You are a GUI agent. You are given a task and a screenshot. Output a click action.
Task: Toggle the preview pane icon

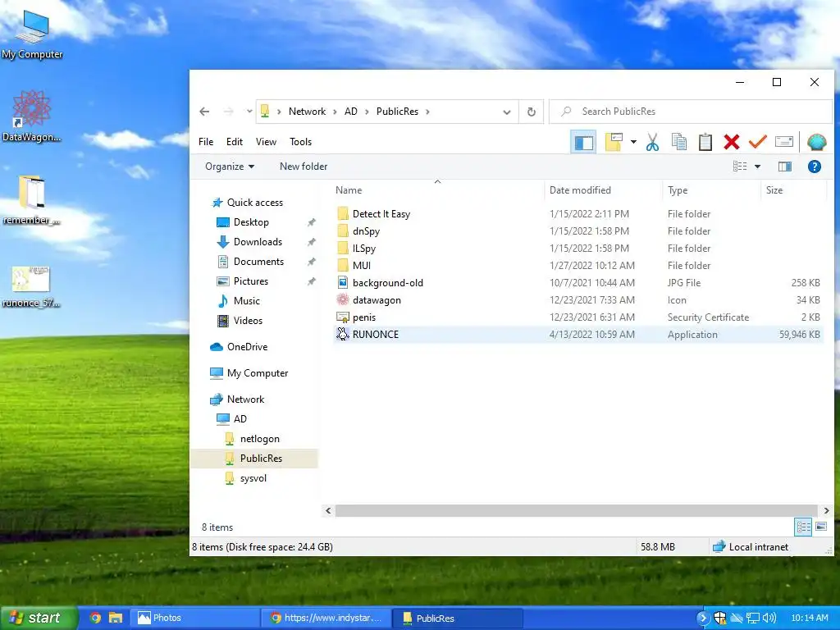(785, 167)
